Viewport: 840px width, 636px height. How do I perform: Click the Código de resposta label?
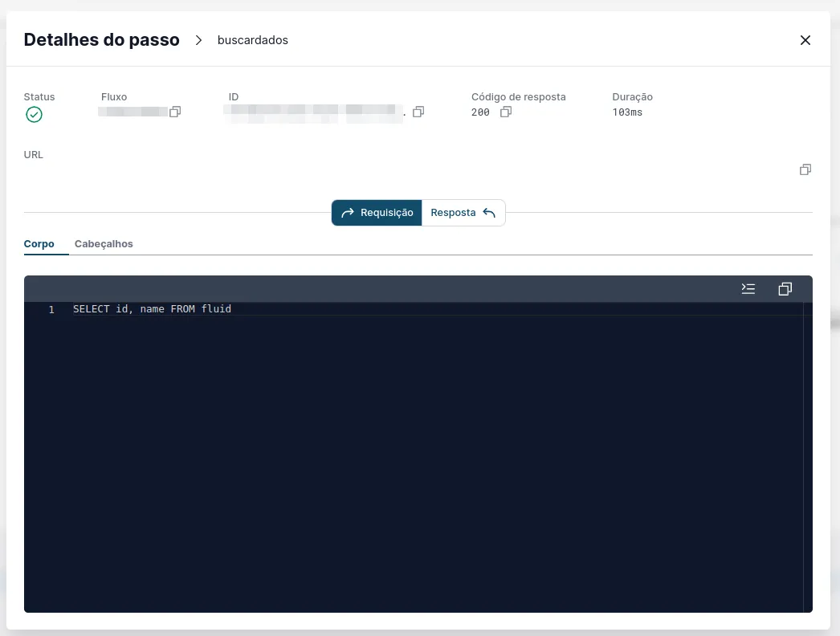(519, 97)
